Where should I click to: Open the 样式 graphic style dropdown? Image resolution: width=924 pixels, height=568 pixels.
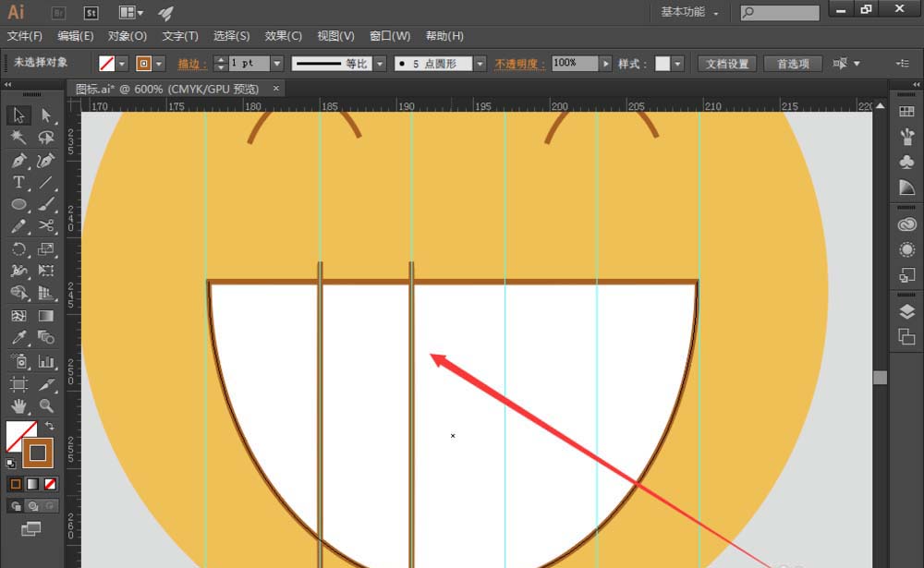coord(677,64)
